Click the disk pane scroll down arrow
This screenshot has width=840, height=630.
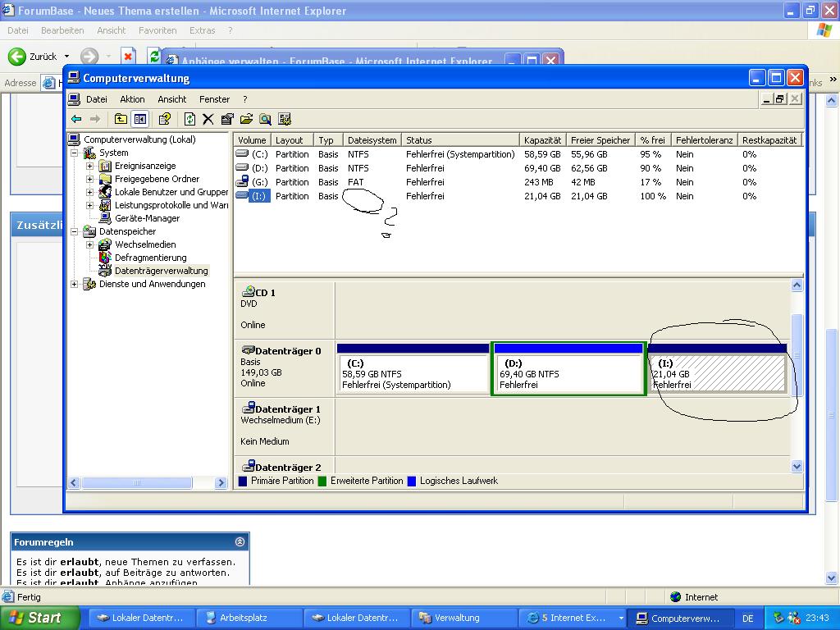point(797,466)
